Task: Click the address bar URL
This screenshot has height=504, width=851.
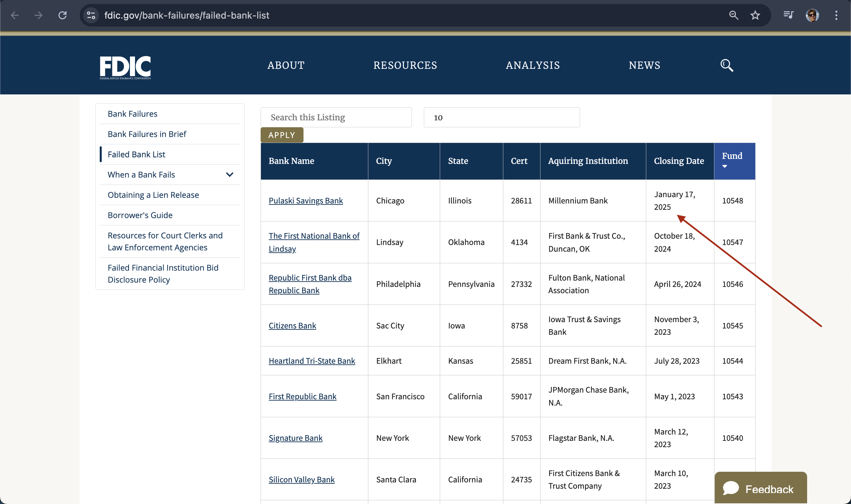Action: pos(187,15)
